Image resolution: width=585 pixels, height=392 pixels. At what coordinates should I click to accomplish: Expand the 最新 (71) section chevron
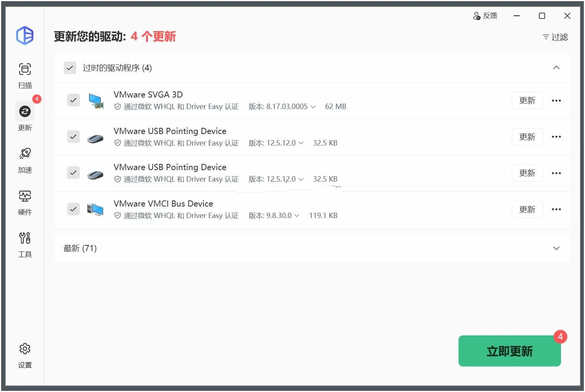(556, 248)
